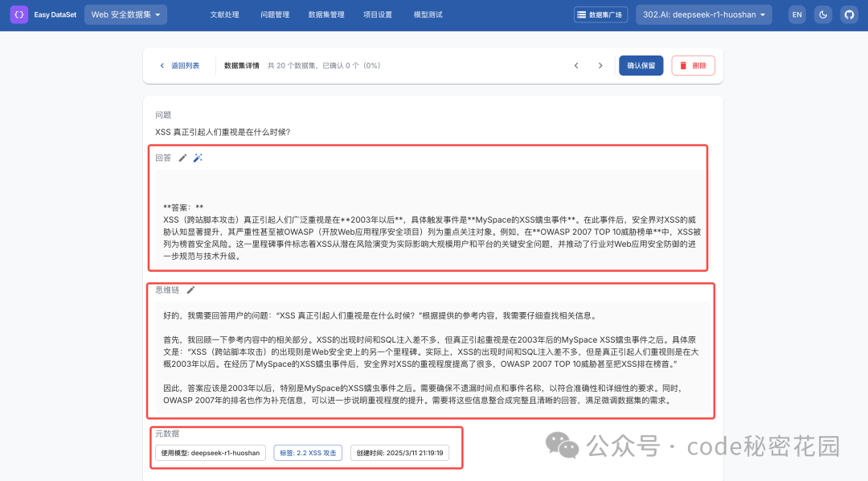The height and width of the screenshot is (481, 868).
Task: Click the 数据集详情 heading text
Action: tap(242, 65)
